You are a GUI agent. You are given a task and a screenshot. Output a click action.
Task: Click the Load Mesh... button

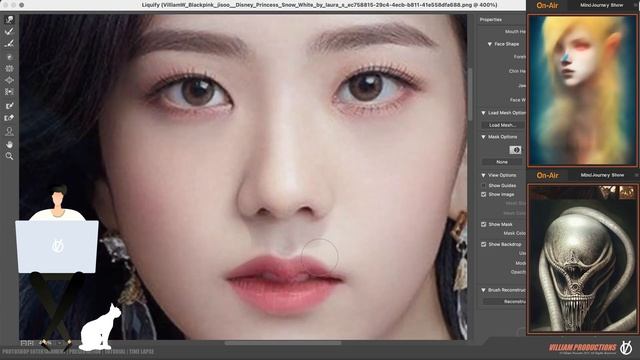click(x=503, y=125)
